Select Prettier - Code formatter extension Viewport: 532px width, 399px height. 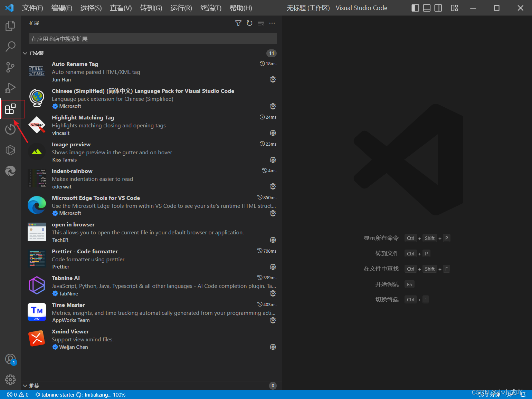[x=152, y=259]
